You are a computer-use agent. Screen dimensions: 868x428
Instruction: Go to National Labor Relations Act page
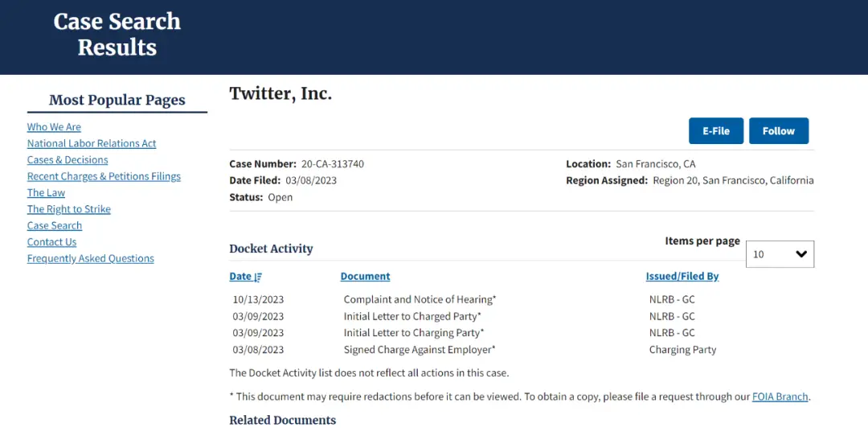[92, 143]
